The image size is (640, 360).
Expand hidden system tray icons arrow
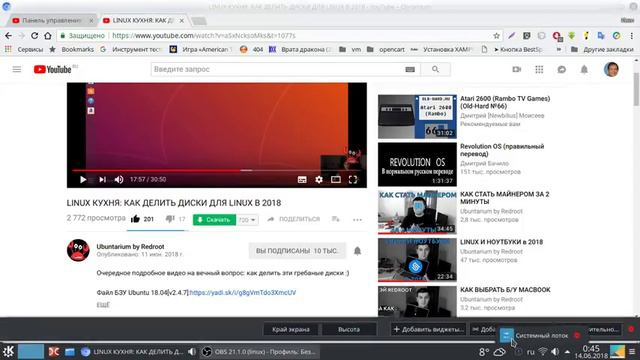(567, 351)
